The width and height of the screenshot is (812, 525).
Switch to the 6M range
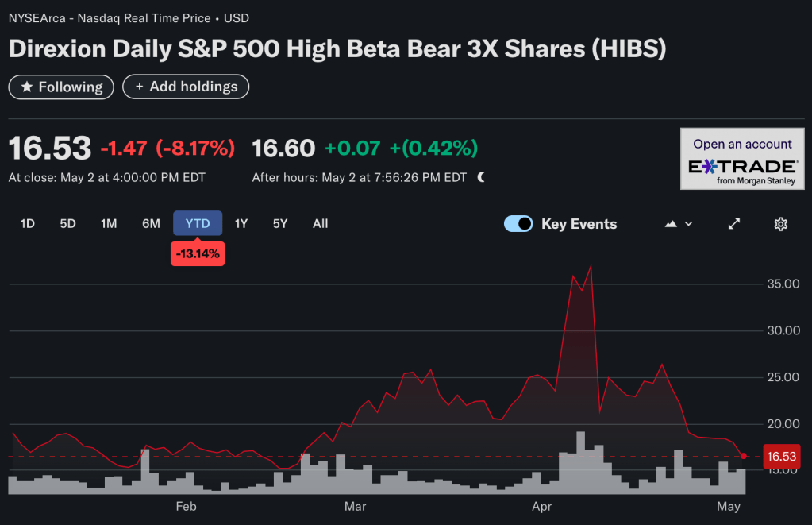151,224
